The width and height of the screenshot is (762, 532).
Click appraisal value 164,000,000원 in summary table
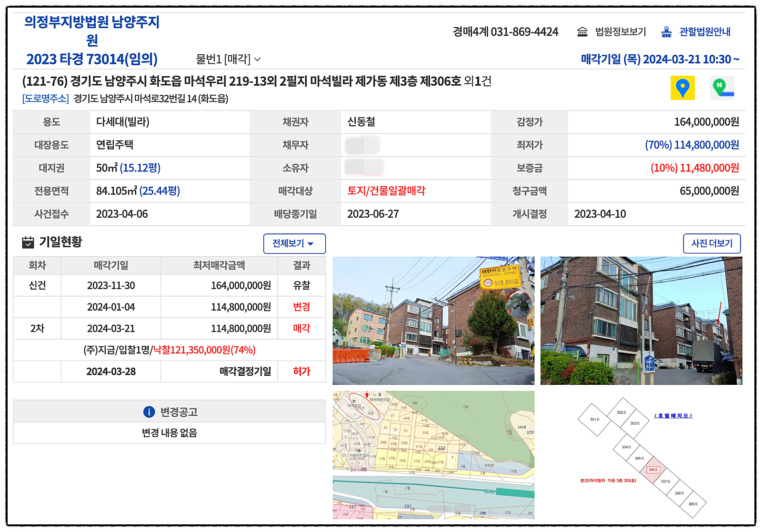click(707, 122)
